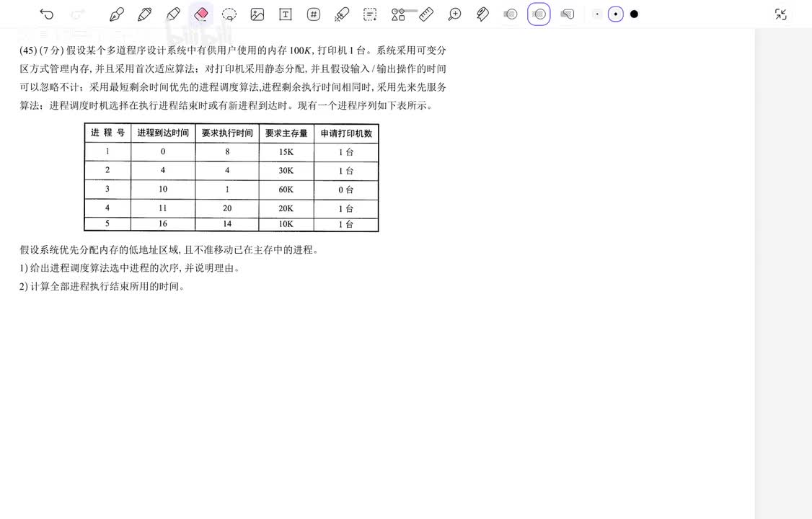This screenshot has width=812, height=519.
Task: Click execution time 14 cell
Action: point(227,223)
